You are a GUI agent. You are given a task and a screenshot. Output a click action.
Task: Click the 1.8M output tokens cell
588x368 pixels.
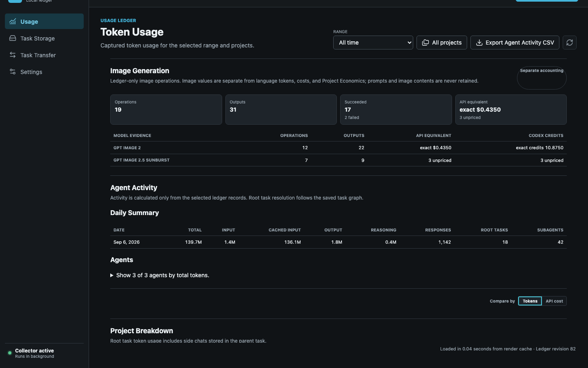point(337,242)
